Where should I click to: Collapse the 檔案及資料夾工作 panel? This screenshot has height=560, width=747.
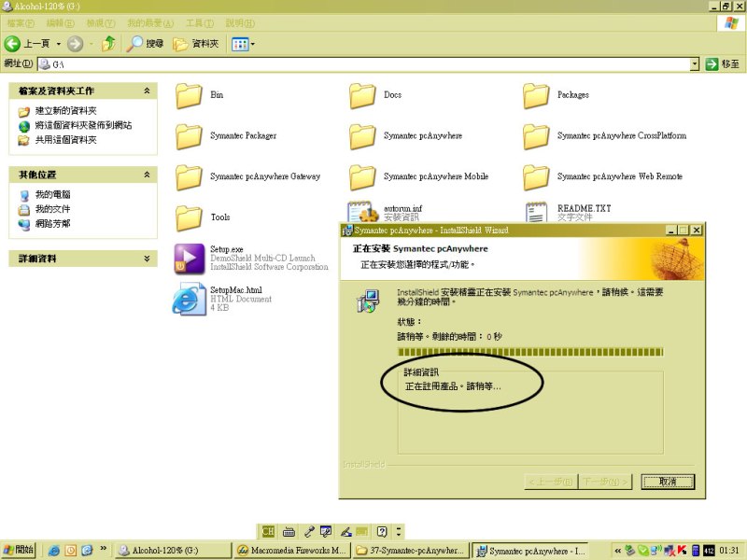tap(148, 91)
